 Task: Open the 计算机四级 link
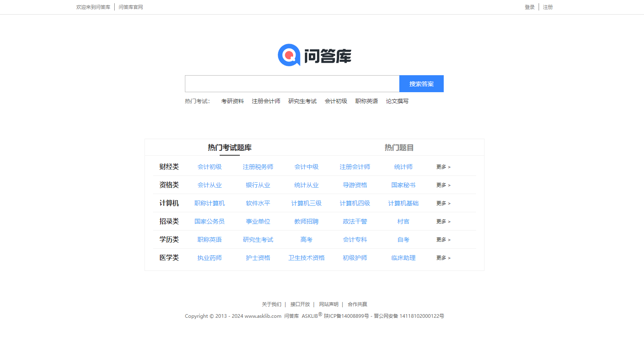pos(355,203)
